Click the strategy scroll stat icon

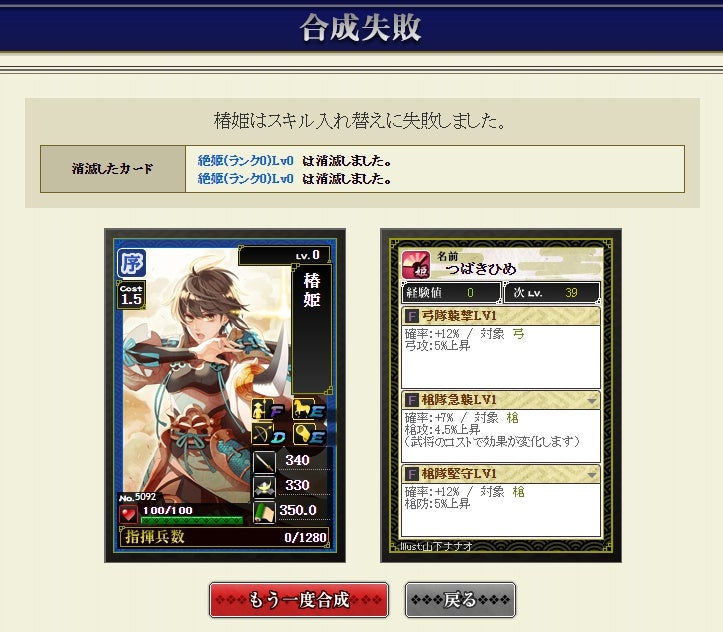(264, 512)
